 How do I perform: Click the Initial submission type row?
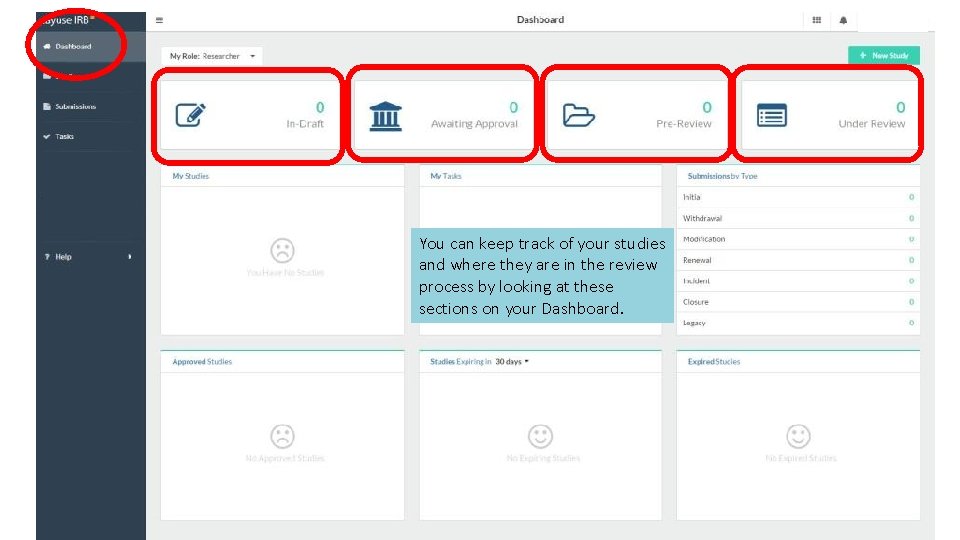tap(798, 197)
